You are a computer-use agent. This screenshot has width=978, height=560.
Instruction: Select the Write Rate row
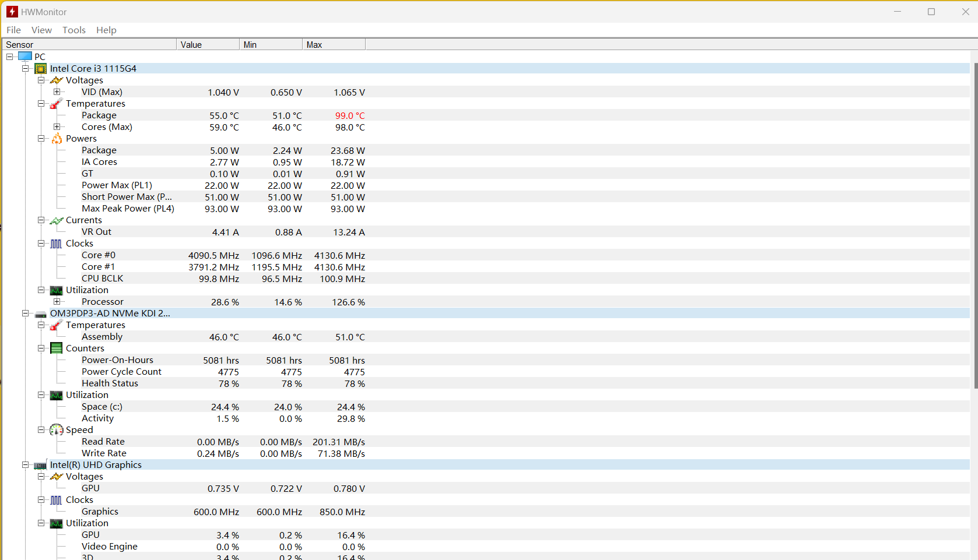pos(486,453)
